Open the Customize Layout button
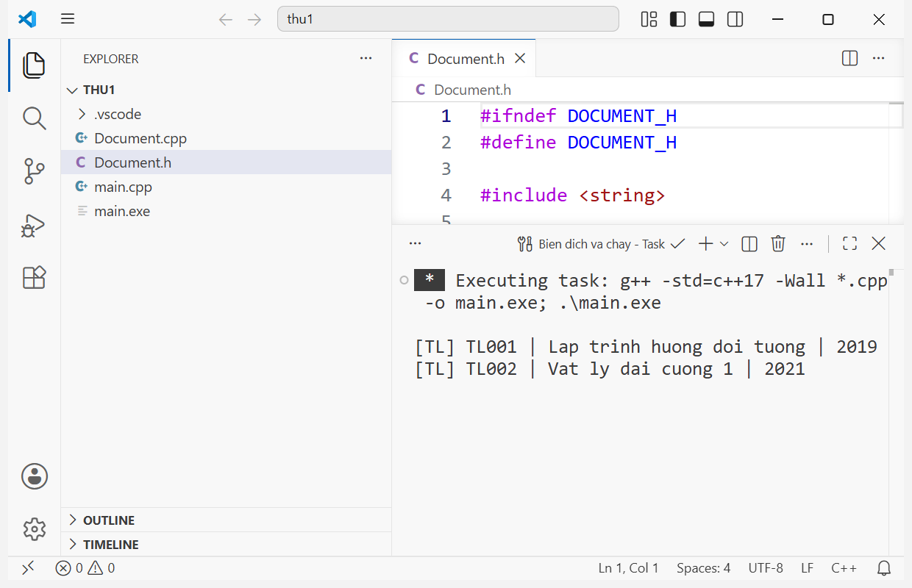Screen dimensions: 912x588 click(x=649, y=19)
